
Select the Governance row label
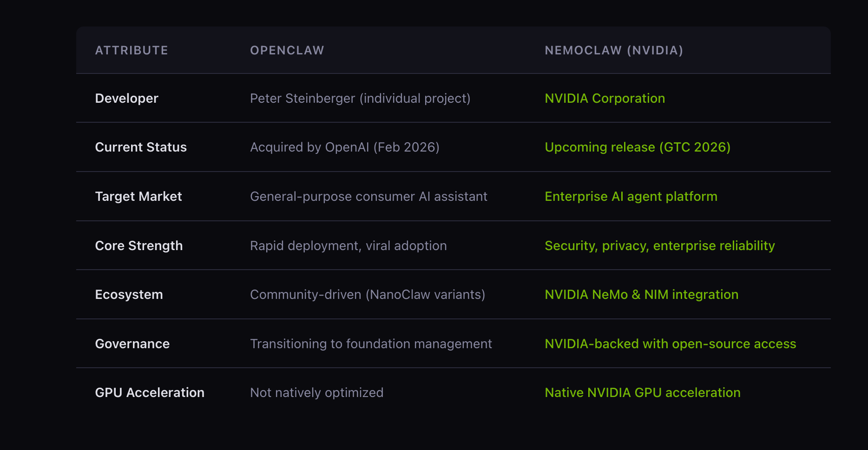(x=132, y=344)
